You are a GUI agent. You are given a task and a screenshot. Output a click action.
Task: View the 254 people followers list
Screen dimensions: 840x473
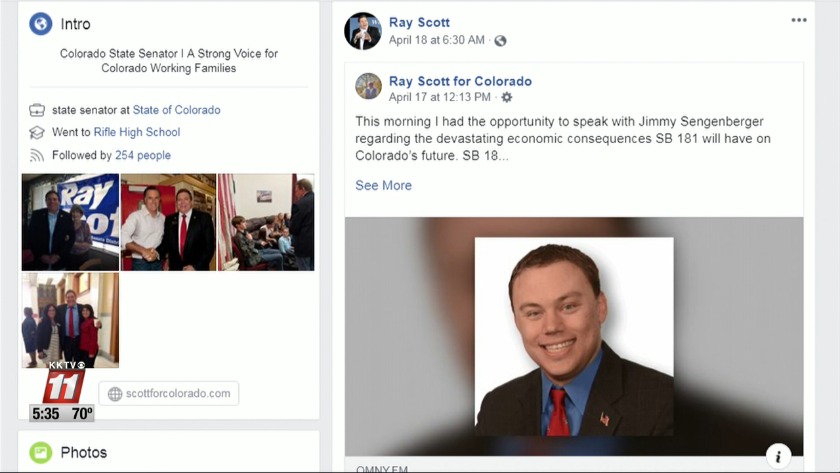[x=143, y=155]
